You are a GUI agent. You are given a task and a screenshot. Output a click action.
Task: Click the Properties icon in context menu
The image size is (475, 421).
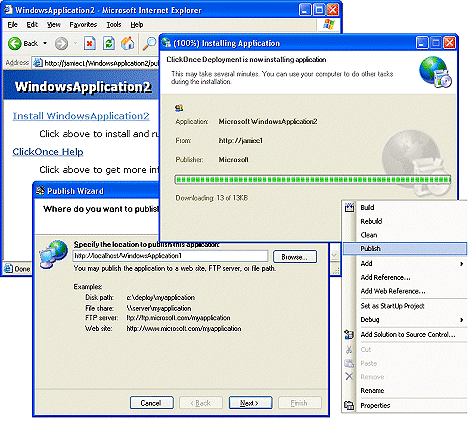(x=349, y=405)
